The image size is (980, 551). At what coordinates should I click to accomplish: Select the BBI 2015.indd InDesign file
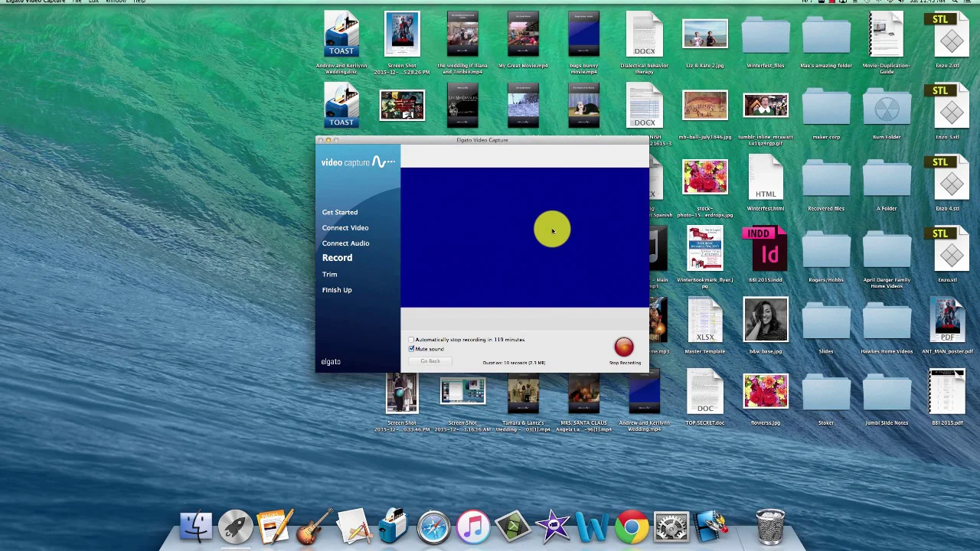click(x=766, y=249)
